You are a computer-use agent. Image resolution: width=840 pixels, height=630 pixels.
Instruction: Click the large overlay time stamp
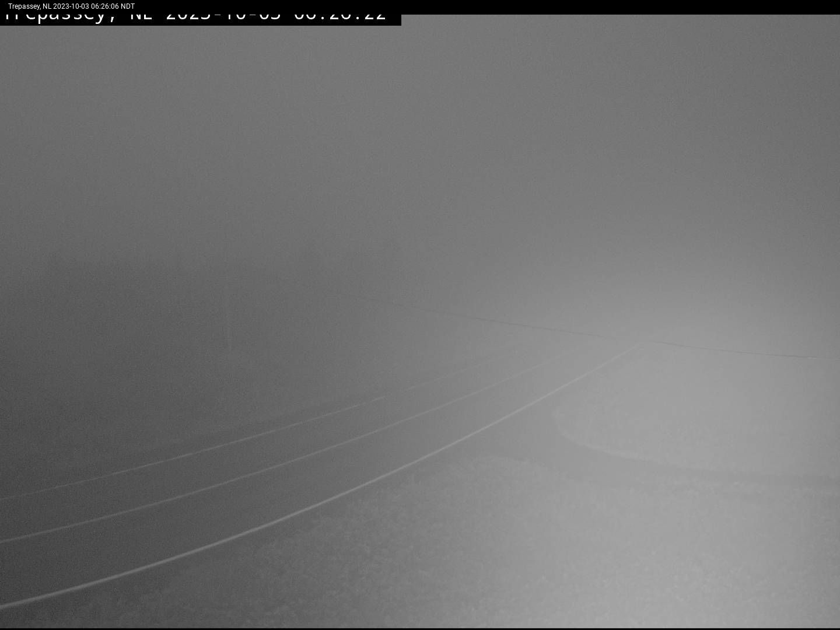click(339, 17)
